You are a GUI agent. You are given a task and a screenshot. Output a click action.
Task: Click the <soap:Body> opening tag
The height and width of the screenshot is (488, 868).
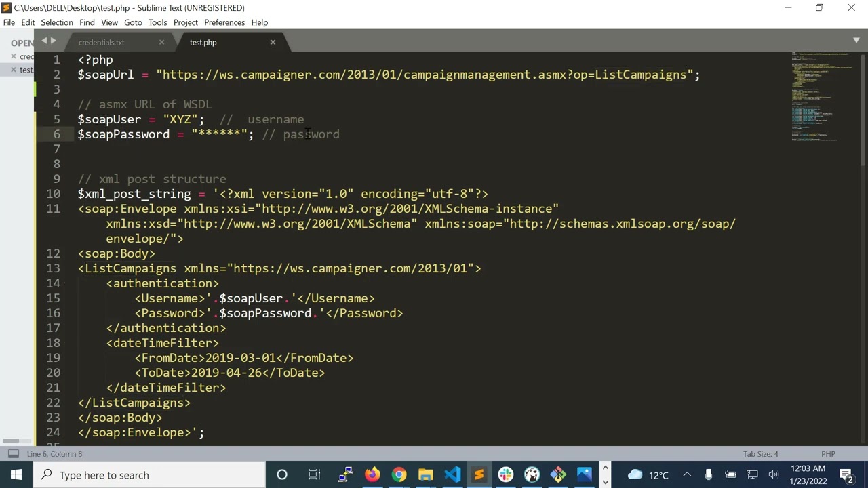[117, 253]
